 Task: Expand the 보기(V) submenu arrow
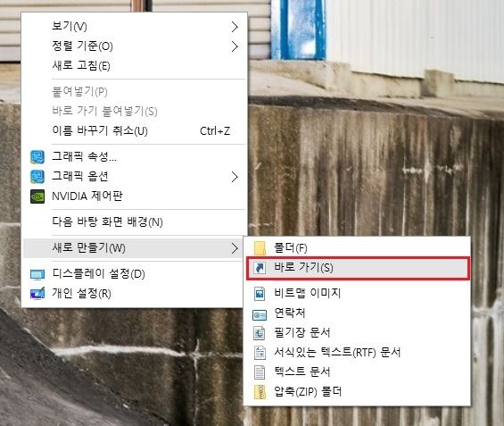(235, 27)
